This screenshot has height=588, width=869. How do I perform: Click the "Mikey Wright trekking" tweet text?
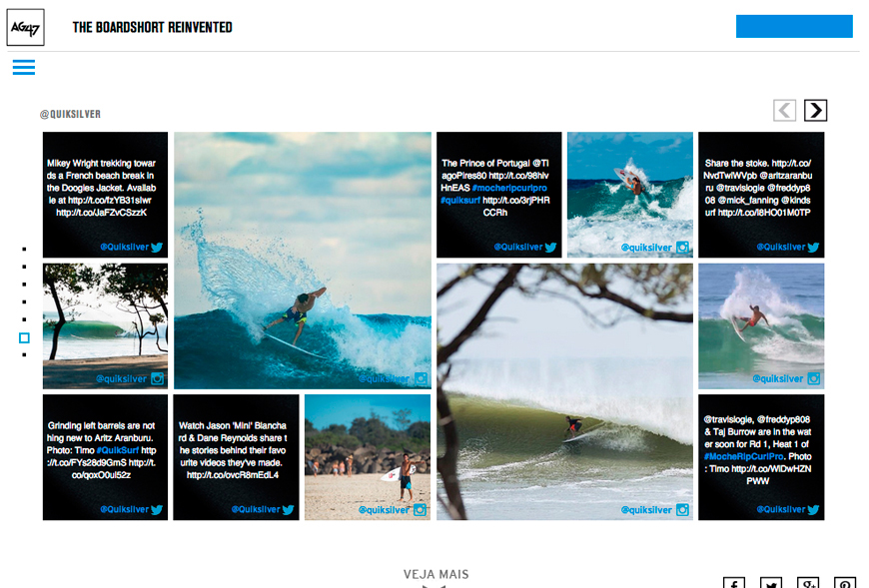pyautogui.click(x=102, y=189)
